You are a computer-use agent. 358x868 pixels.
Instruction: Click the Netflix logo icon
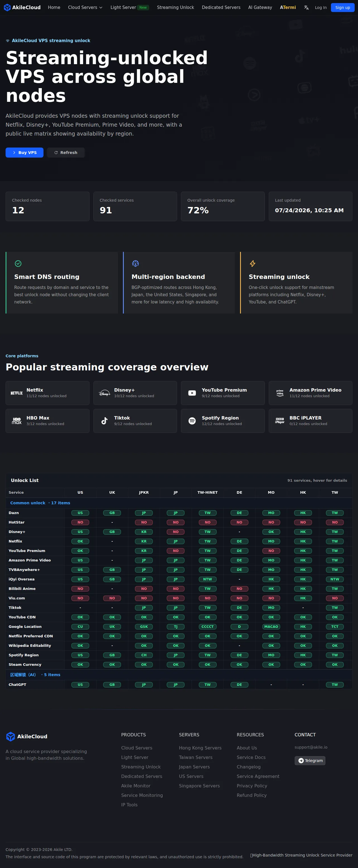pyautogui.click(x=16, y=393)
